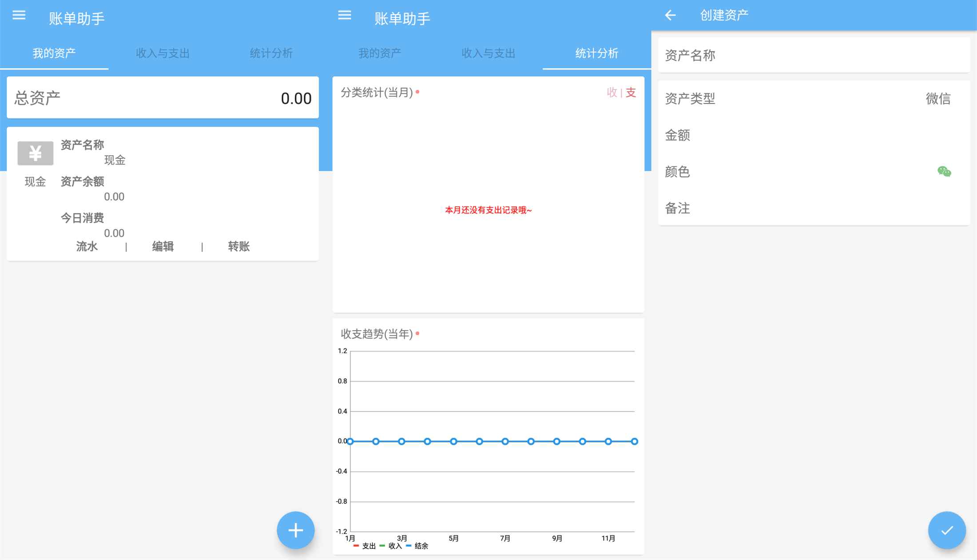The image size is (977, 560).
Task: Tap back arrow in 创建资产 header
Action: tap(670, 16)
